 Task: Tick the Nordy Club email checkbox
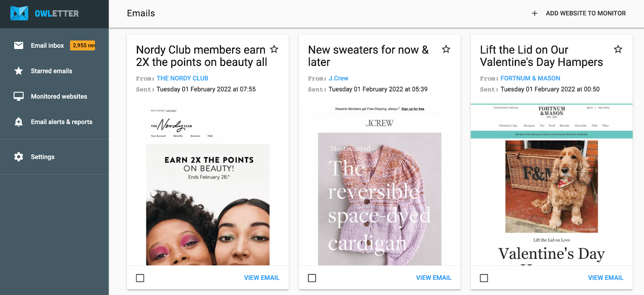pos(140,278)
